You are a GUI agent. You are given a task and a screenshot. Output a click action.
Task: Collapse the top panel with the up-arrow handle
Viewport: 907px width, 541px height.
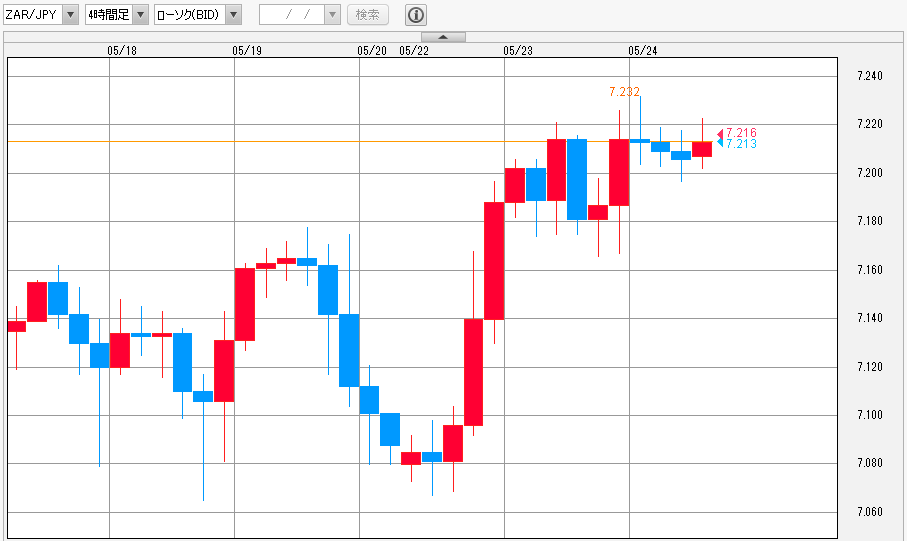[443, 37]
